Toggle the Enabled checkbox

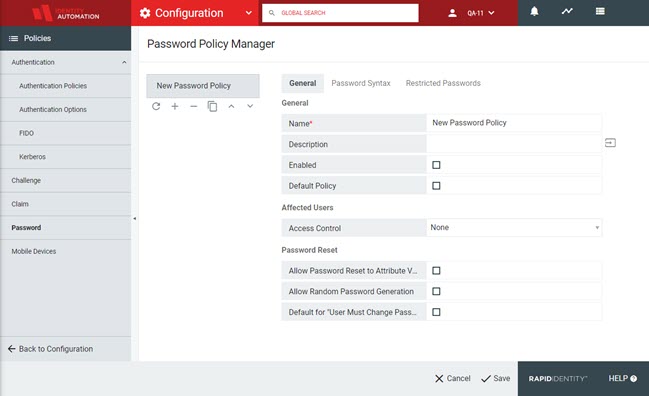click(436, 165)
